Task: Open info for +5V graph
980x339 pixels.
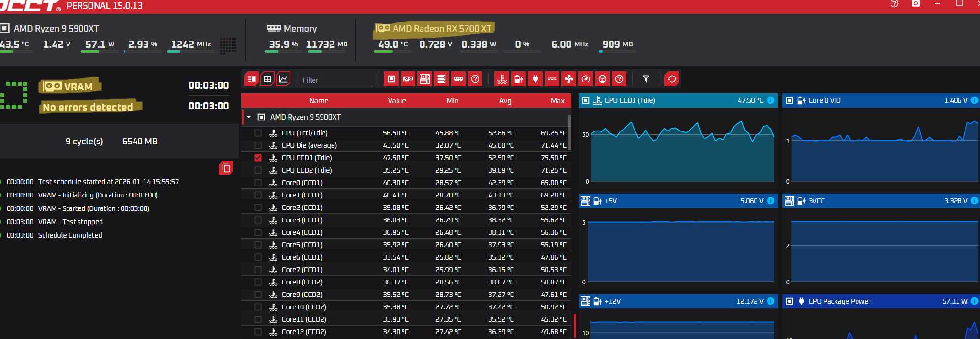Action: tap(771, 201)
